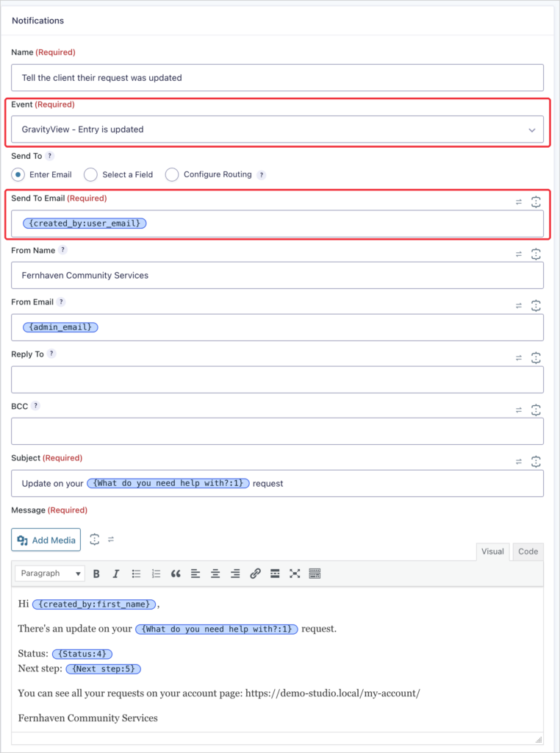Click the Send To Email field

tap(277, 224)
